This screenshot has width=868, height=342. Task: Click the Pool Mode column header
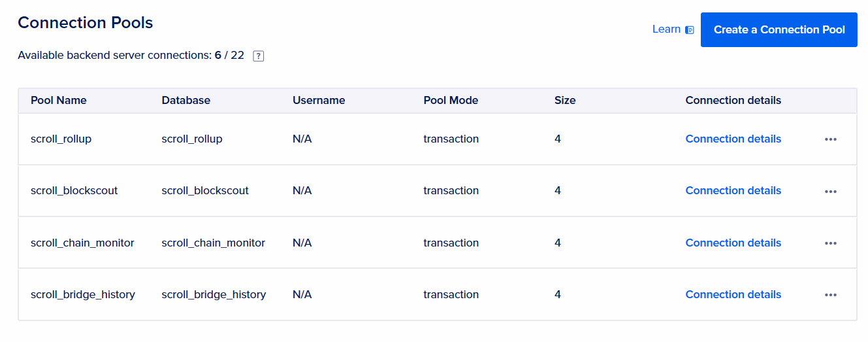click(x=451, y=100)
